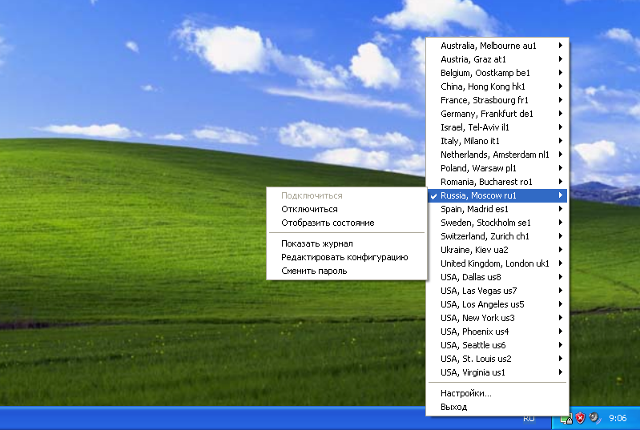
Task: Open Настройки... from the tray menu
Action: (x=497, y=393)
